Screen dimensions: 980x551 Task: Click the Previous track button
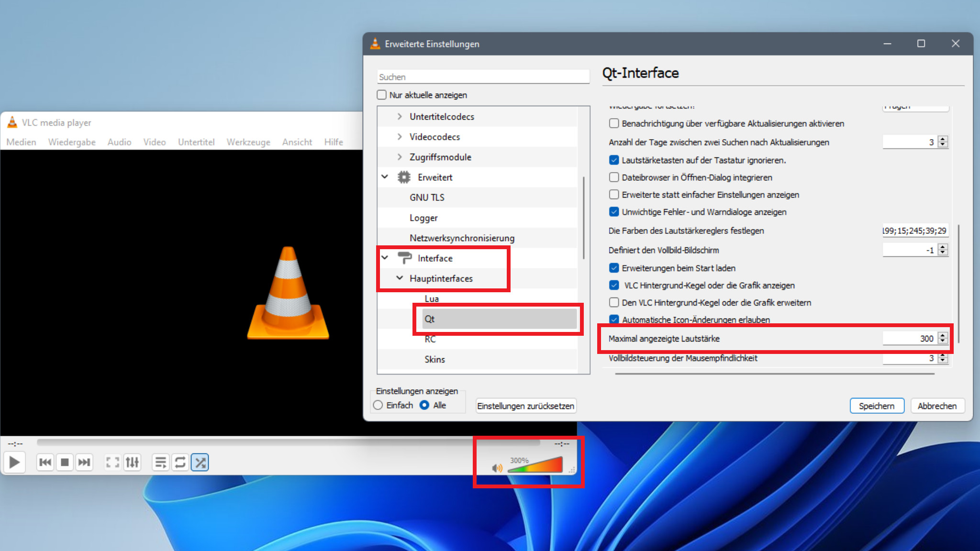(x=45, y=462)
